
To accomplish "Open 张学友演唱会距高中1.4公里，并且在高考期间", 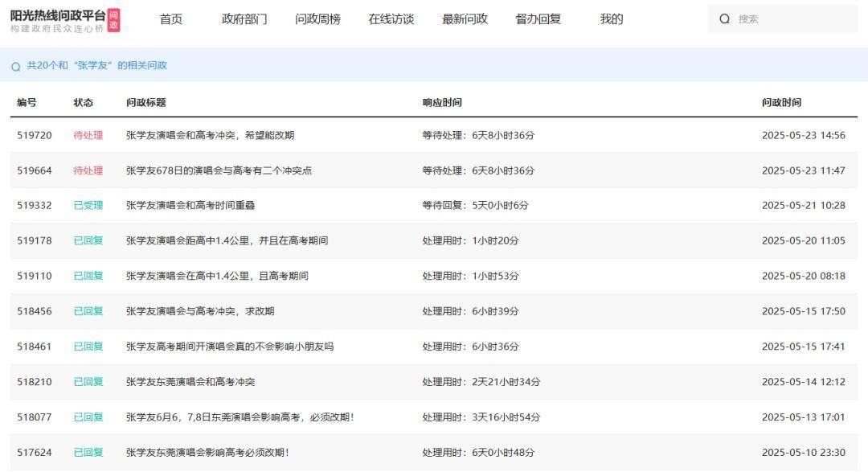I will (227, 240).
